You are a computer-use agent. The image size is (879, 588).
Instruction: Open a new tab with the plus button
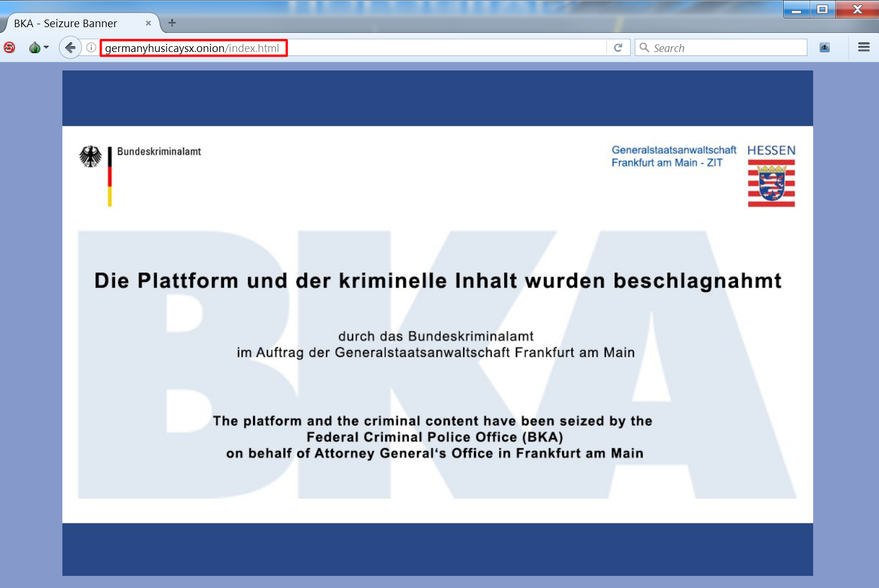coord(172,23)
